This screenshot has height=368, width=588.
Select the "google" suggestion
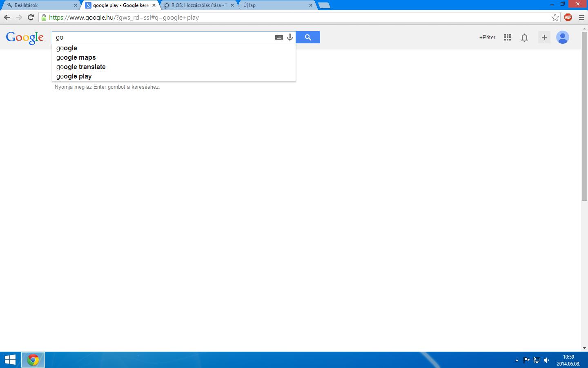pyautogui.click(x=174, y=48)
